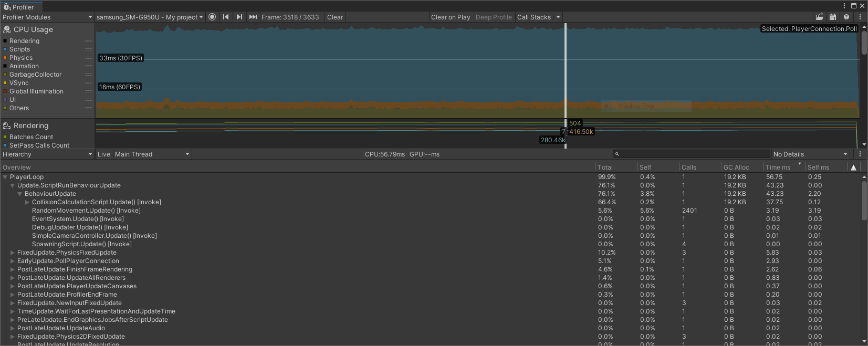This screenshot has width=868, height=346.
Task: Sort by the Total column header
Action: click(x=616, y=167)
